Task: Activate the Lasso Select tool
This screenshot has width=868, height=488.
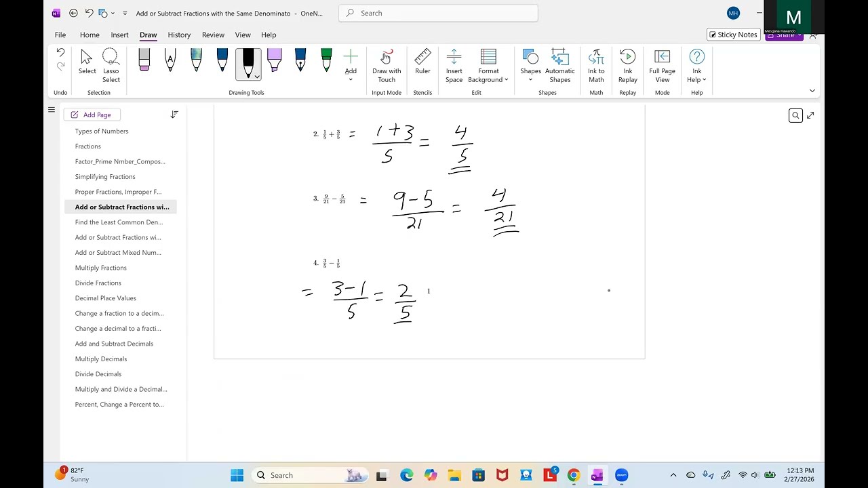Action: click(111, 66)
